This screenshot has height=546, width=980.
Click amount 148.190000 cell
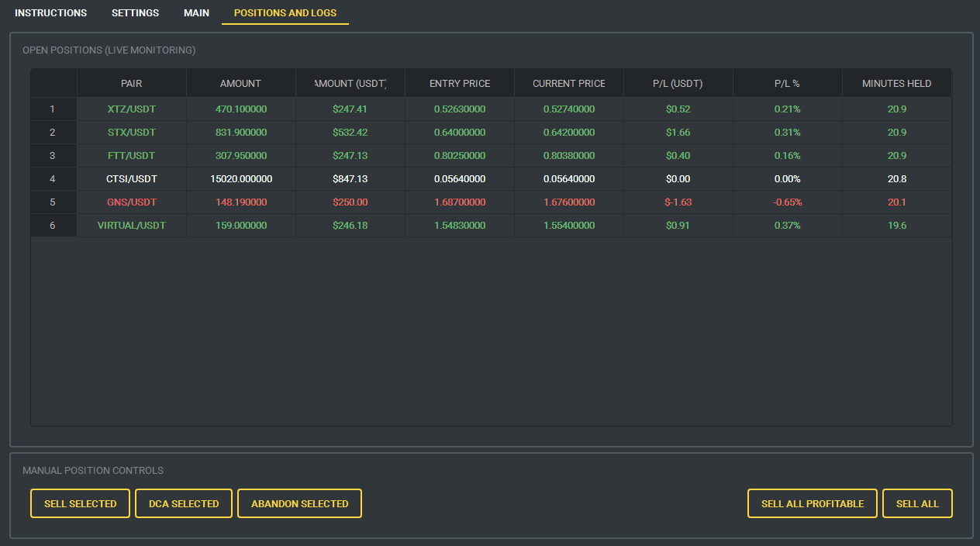click(x=241, y=202)
